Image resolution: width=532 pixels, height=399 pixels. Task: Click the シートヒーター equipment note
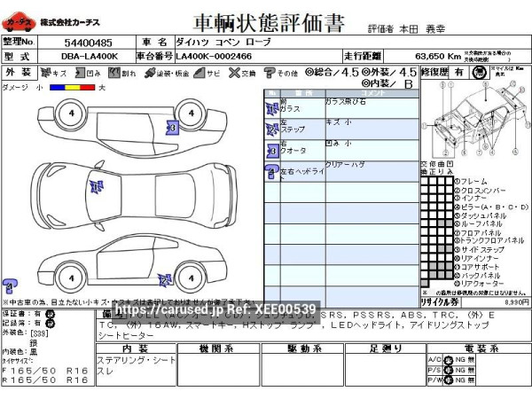coord(126,335)
